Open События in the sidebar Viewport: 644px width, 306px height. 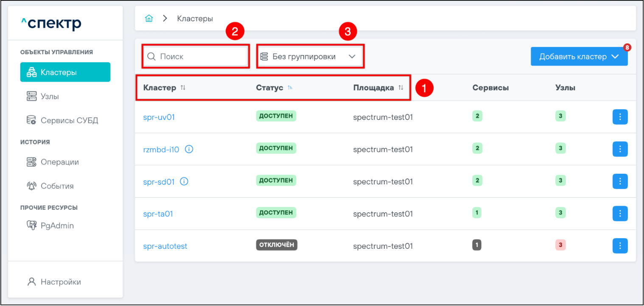[x=57, y=186]
